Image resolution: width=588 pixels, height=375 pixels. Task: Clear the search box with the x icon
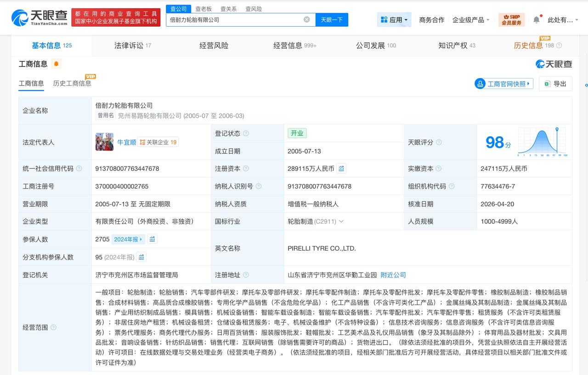306,19
